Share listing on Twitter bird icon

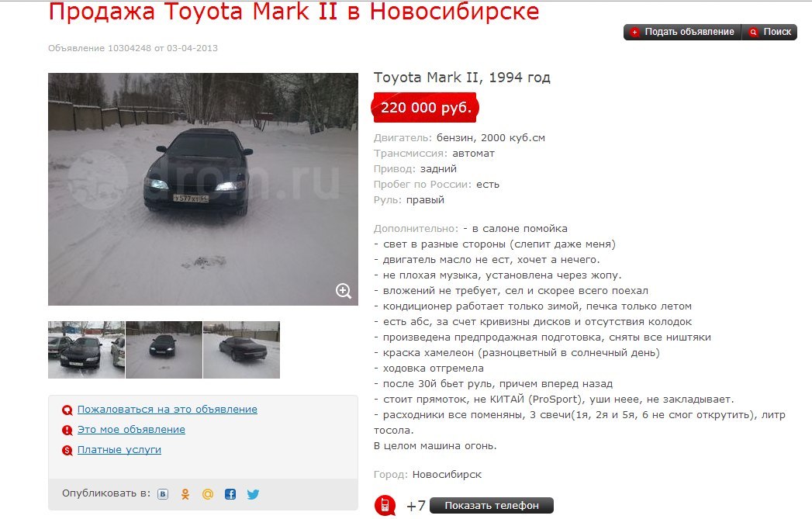(254, 494)
